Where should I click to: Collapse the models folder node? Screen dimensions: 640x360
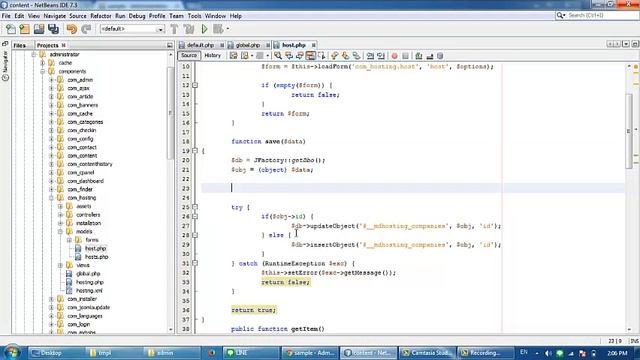(x=61, y=231)
